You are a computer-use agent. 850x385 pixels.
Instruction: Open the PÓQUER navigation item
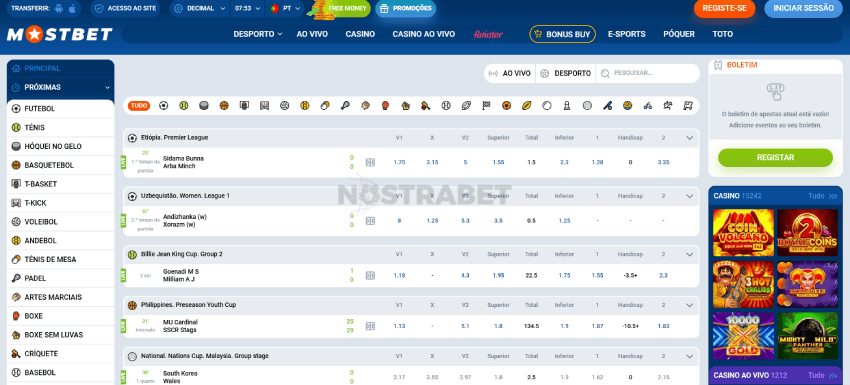tap(679, 34)
